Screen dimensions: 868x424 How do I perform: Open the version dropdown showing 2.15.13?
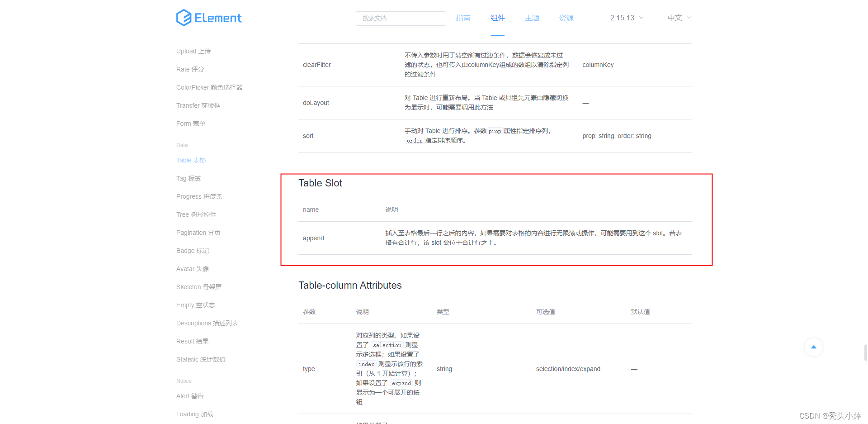coord(626,18)
